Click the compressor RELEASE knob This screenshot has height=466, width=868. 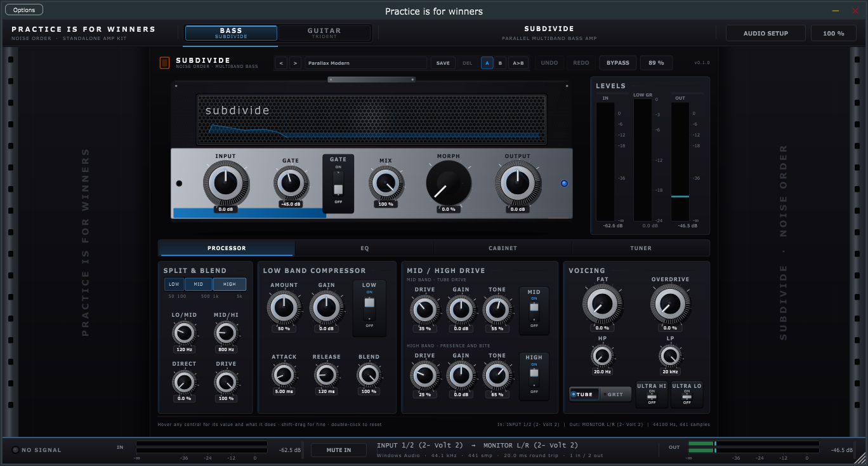(x=326, y=375)
